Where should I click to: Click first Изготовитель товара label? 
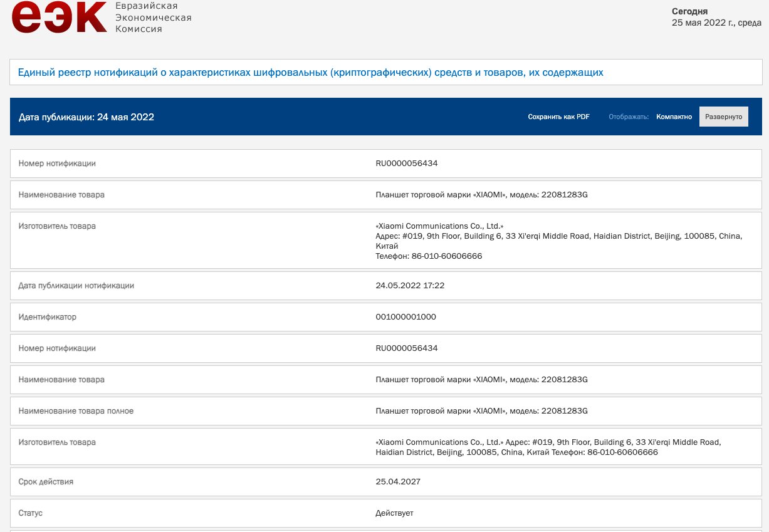[x=57, y=226]
